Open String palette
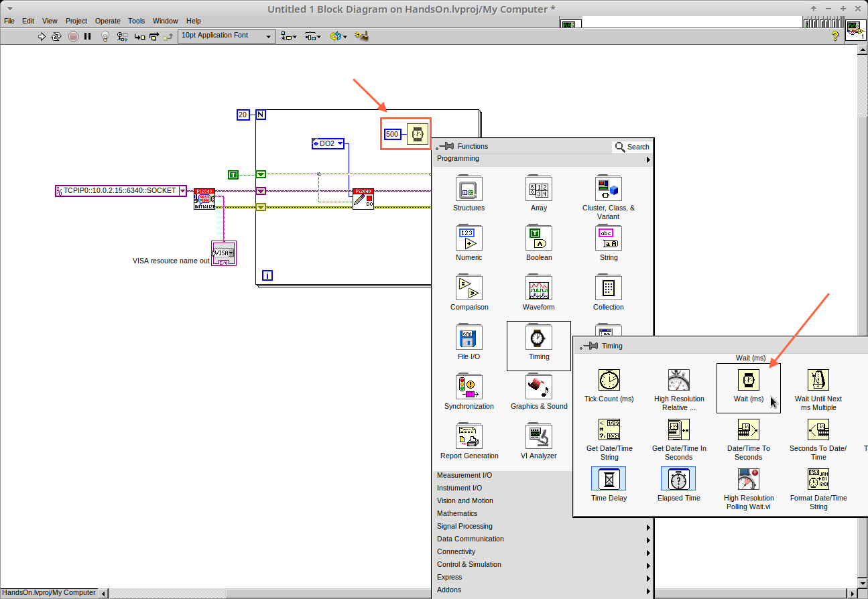The image size is (868, 599). (609, 243)
